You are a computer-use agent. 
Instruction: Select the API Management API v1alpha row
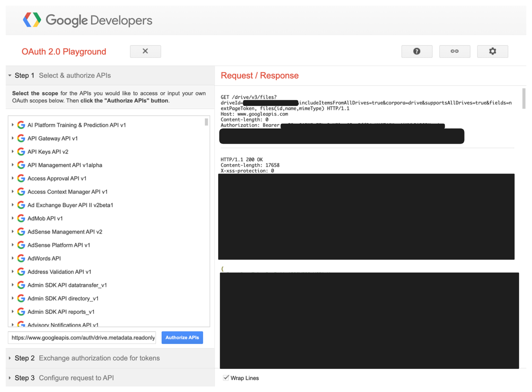[x=106, y=165]
